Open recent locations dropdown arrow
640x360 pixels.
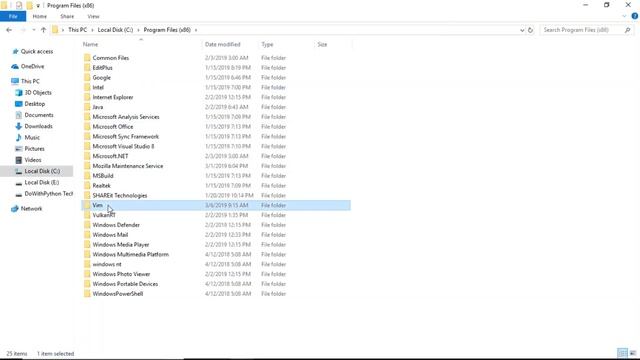(x=33, y=30)
